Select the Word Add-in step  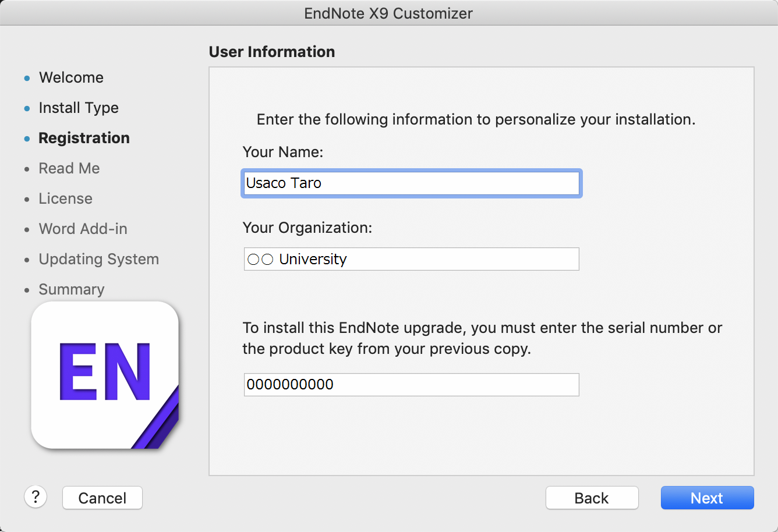(83, 229)
